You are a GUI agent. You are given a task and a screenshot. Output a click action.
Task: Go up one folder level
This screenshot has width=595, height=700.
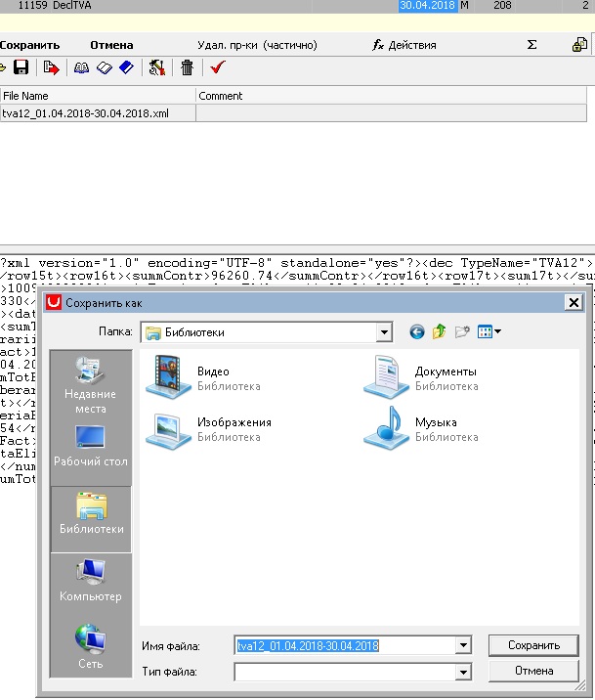[x=440, y=331]
